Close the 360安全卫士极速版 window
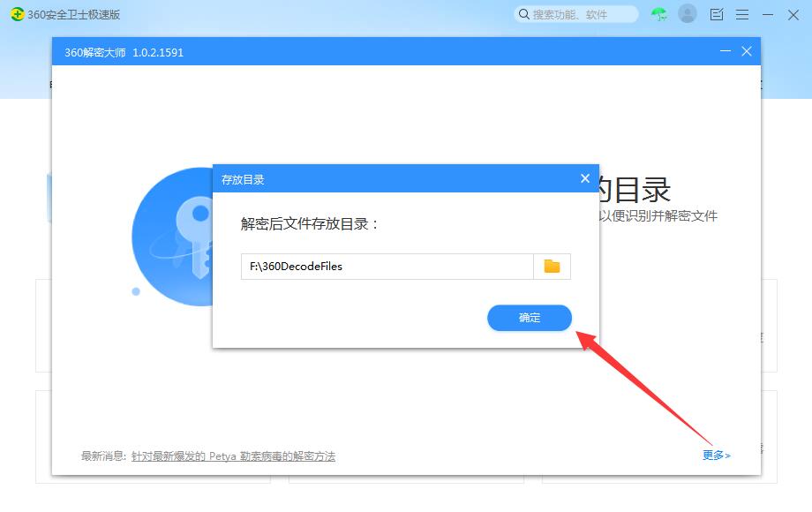The height and width of the screenshot is (512, 812). [793, 14]
